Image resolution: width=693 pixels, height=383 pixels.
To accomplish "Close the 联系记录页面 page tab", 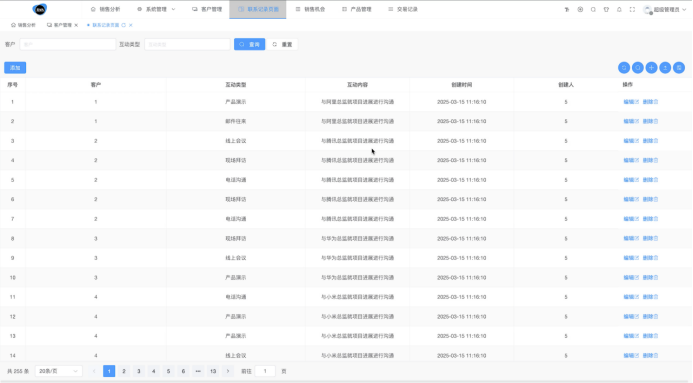I will (131, 25).
